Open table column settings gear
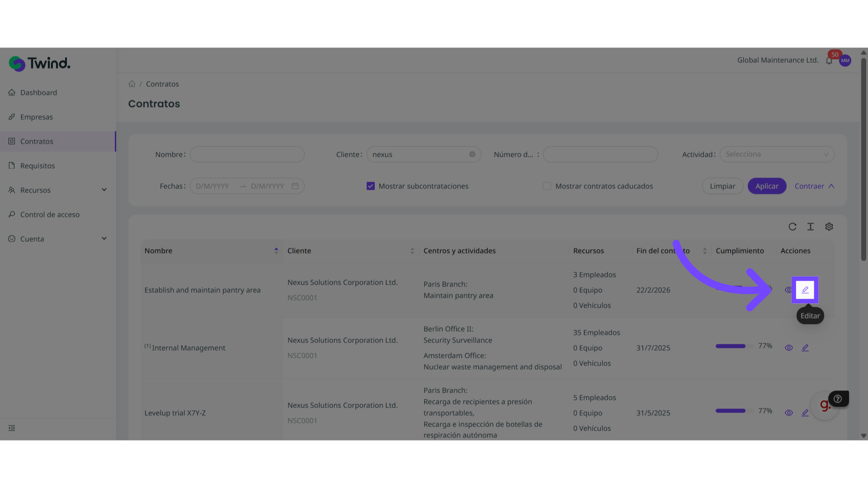 pyautogui.click(x=829, y=227)
